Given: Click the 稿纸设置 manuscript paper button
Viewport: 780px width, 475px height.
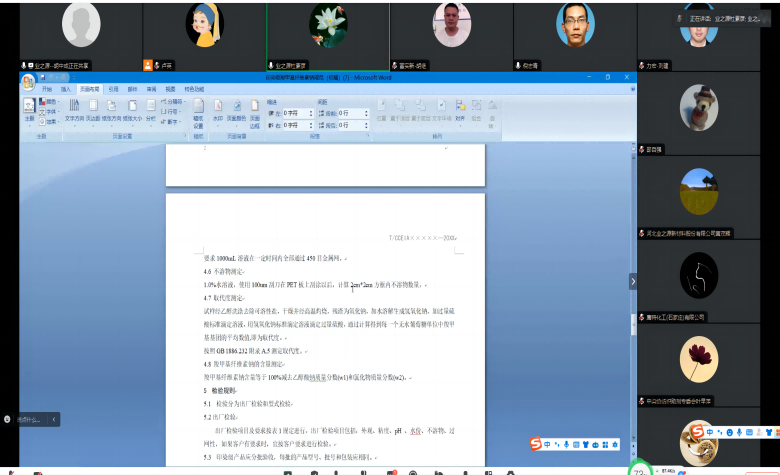Looking at the screenshot, I should (x=198, y=113).
